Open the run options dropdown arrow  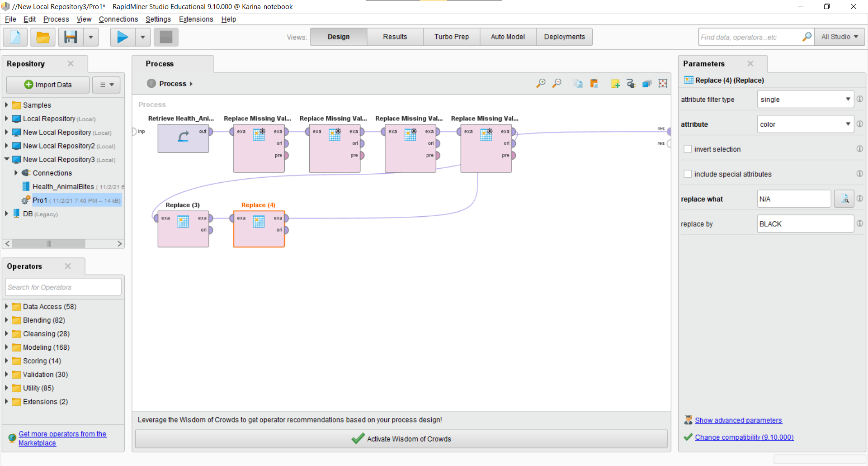[x=143, y=37]
